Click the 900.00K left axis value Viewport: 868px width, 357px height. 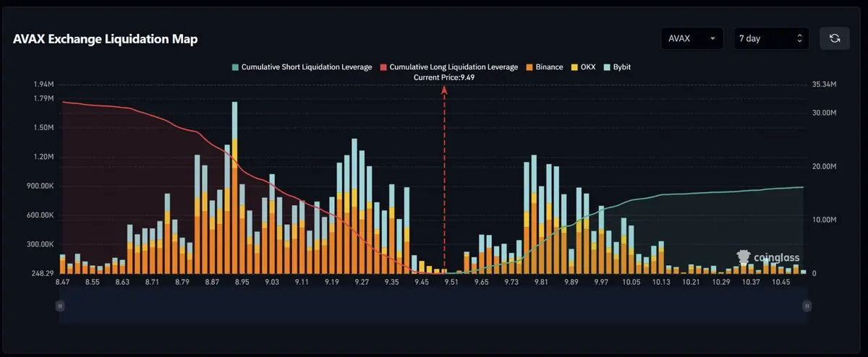point(40,186)
